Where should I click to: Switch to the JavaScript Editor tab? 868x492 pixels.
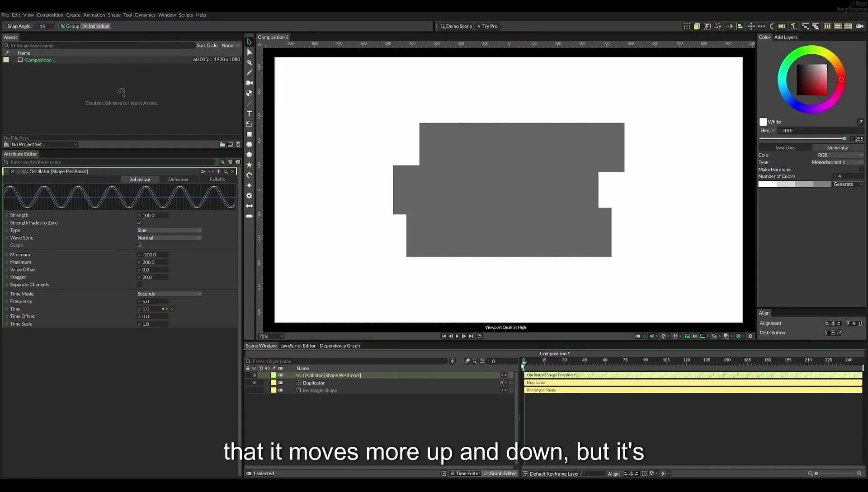click(298, 346)
